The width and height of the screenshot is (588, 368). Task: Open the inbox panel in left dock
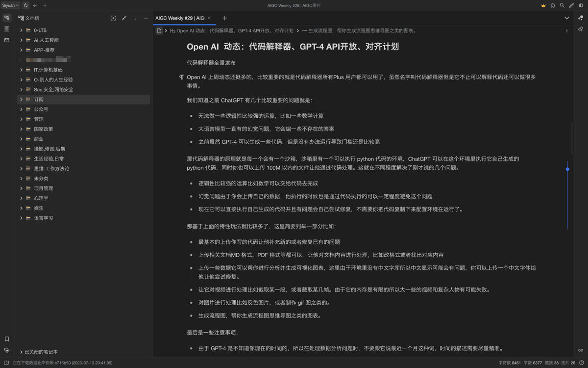[7, 40]
